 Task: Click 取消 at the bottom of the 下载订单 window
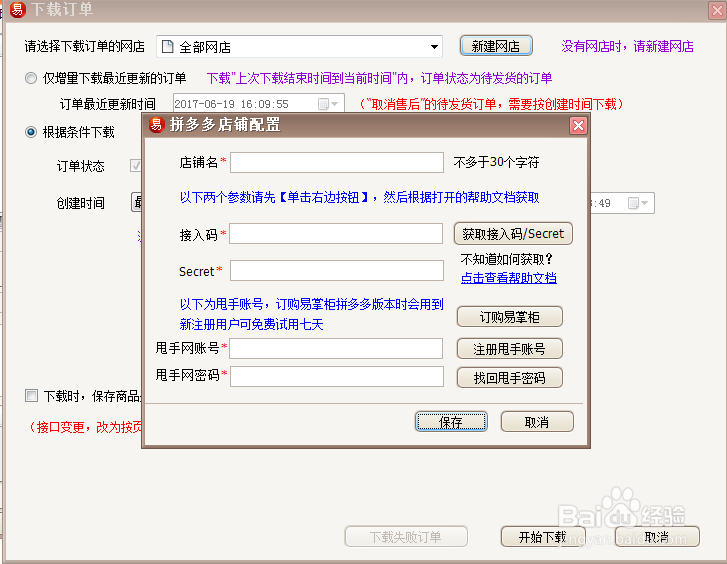(657, 537)
